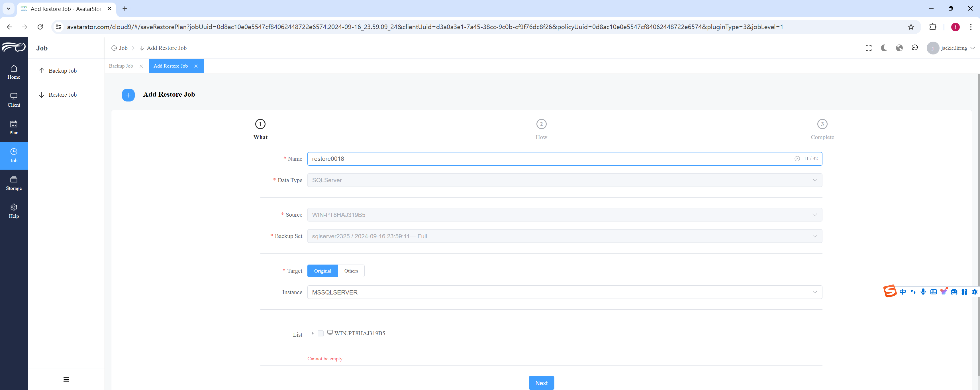Image resolution: width=980 pixels, height=390 pixels.
Task: Switch to dark mode moon icon
Action: click(x=884, y=48)
